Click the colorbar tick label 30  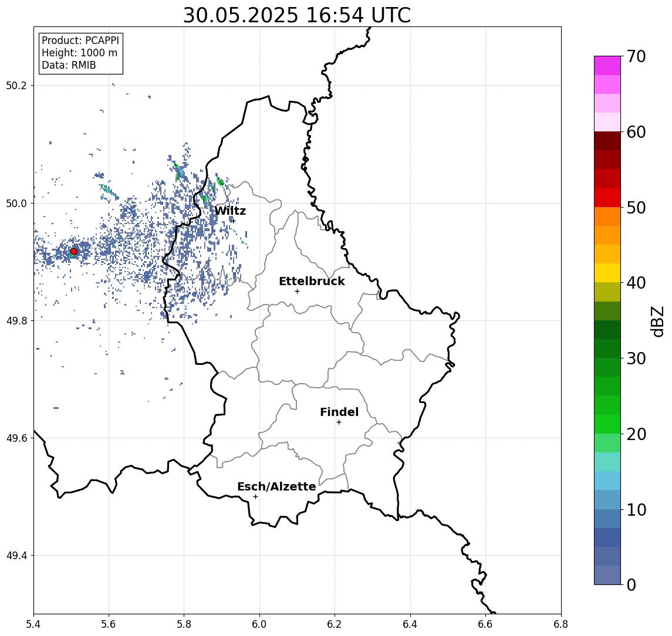636,358
